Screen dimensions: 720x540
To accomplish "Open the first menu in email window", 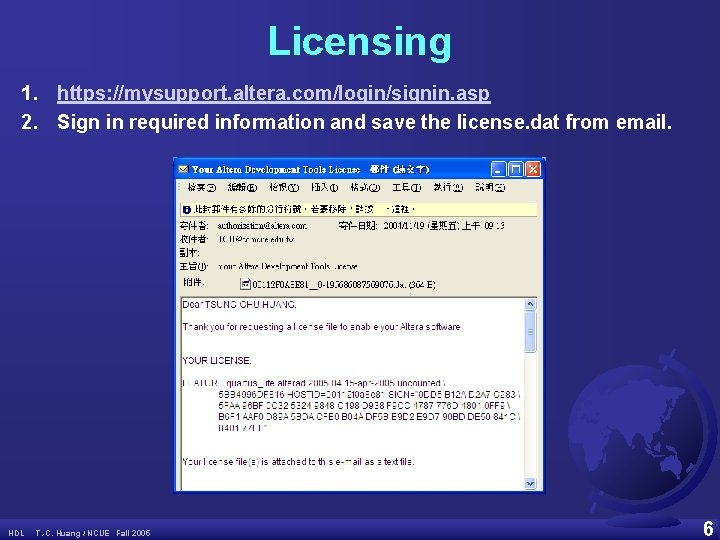I will 202,187.
